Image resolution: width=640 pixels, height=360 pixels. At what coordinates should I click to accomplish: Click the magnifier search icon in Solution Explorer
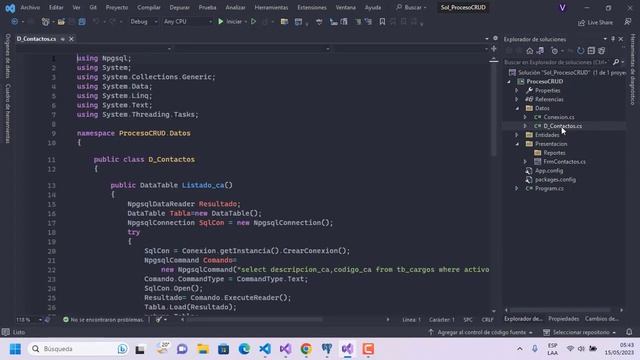click(x=616, y=62)
